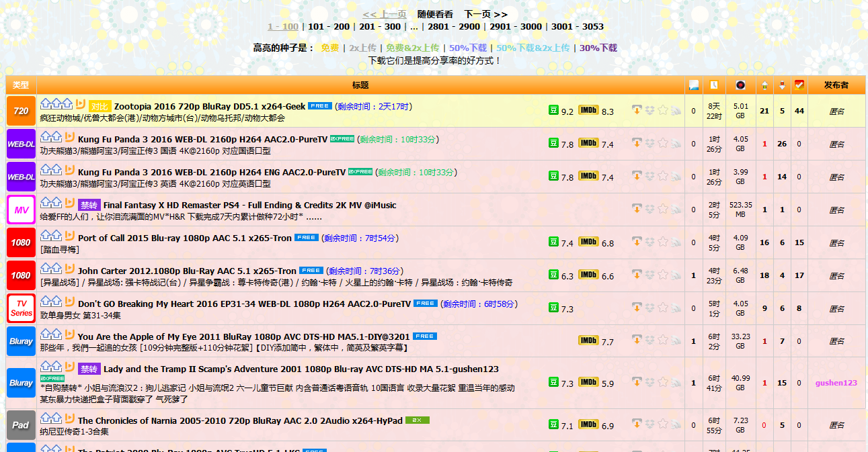Sort by the disc size header icon
The height and width of the screenshot is (452, 868).
(x=740, y=85)
